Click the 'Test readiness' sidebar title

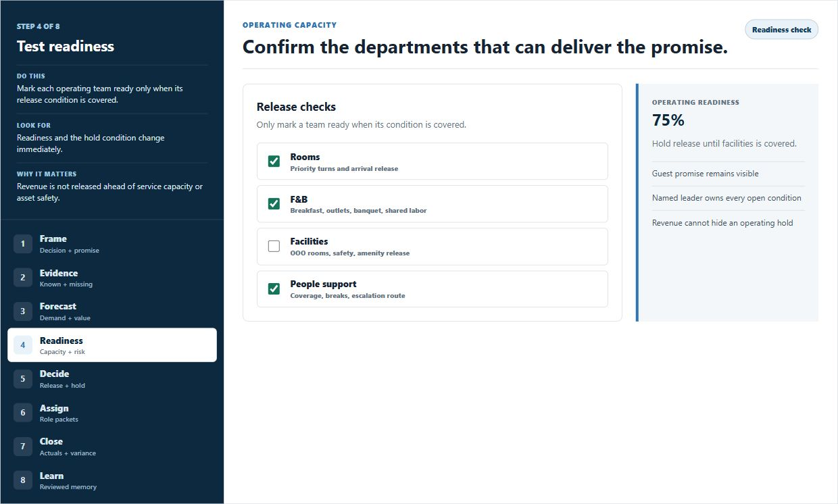point(66,47)
